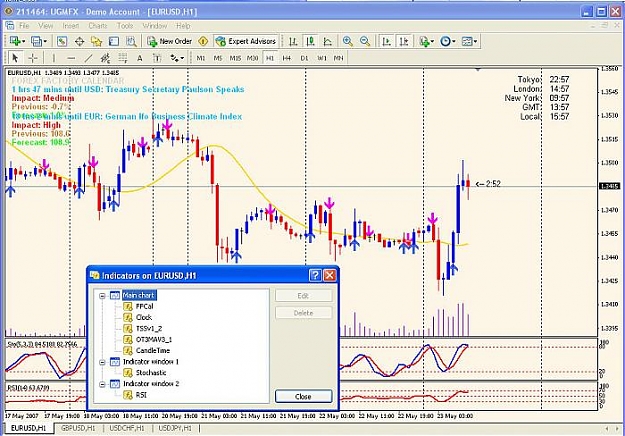Toggle Chart Shift option

coord(404,41)
